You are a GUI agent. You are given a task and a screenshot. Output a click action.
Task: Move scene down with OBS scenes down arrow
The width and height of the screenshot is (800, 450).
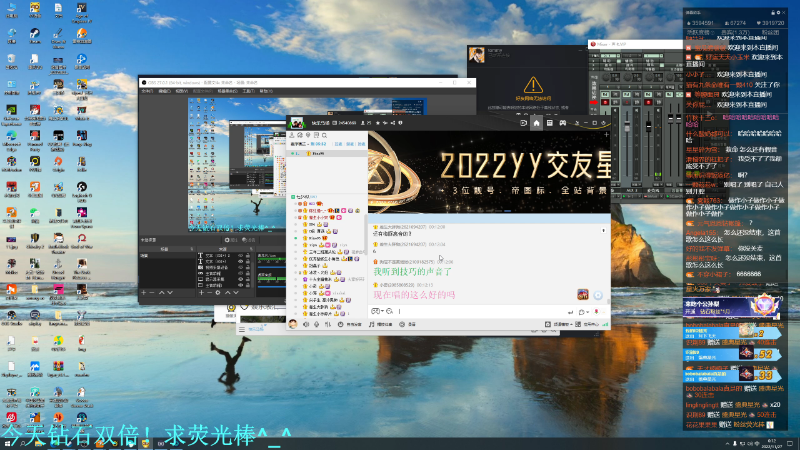coord(170,293)
